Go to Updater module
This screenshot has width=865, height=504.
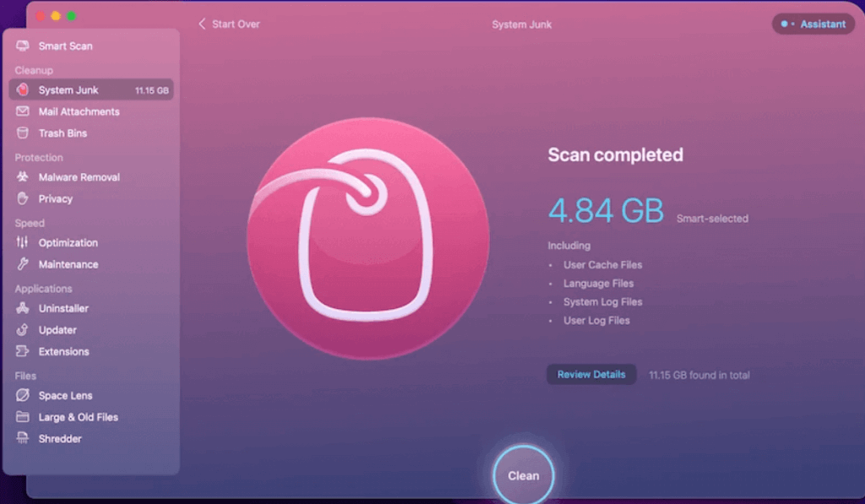point(91,330)
